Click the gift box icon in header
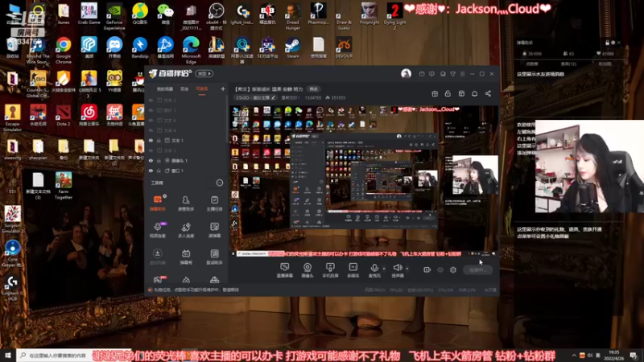The width and height of the screenshot is (644, 362). pos(435,93)
